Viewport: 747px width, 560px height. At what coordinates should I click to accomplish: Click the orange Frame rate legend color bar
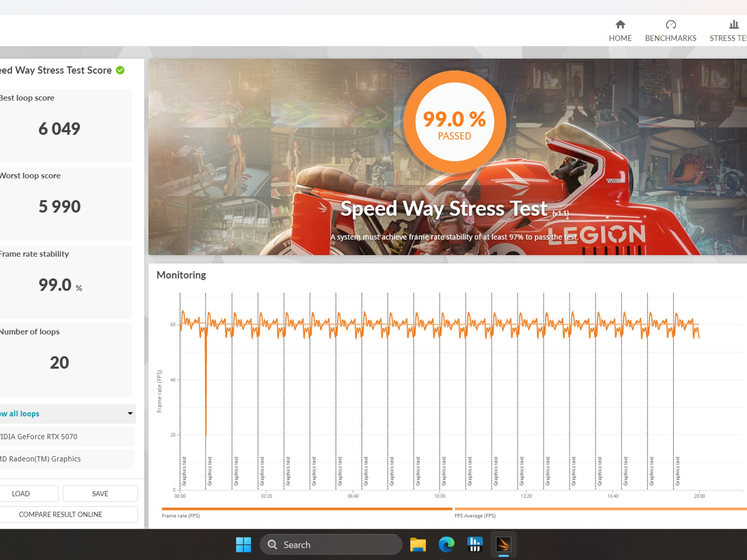[306, 508]
